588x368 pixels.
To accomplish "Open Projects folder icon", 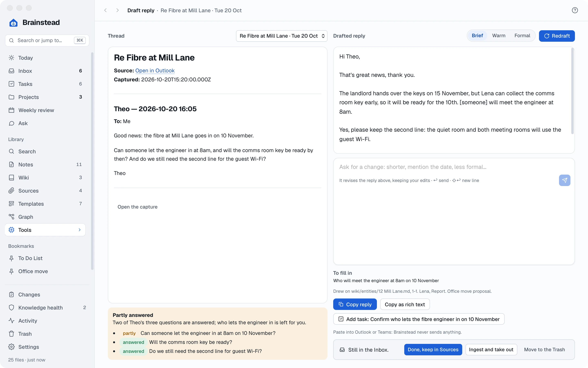I will pos(11,97).
